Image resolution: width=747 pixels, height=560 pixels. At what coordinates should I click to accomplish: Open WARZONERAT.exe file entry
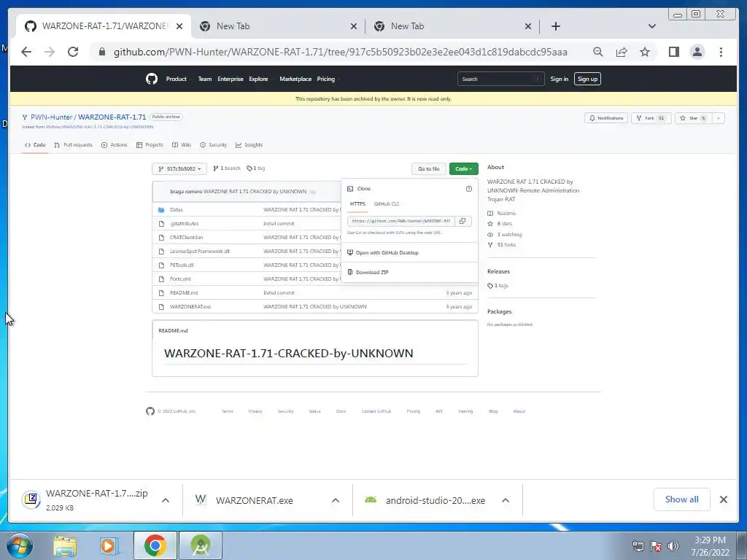tap(190, 307)
